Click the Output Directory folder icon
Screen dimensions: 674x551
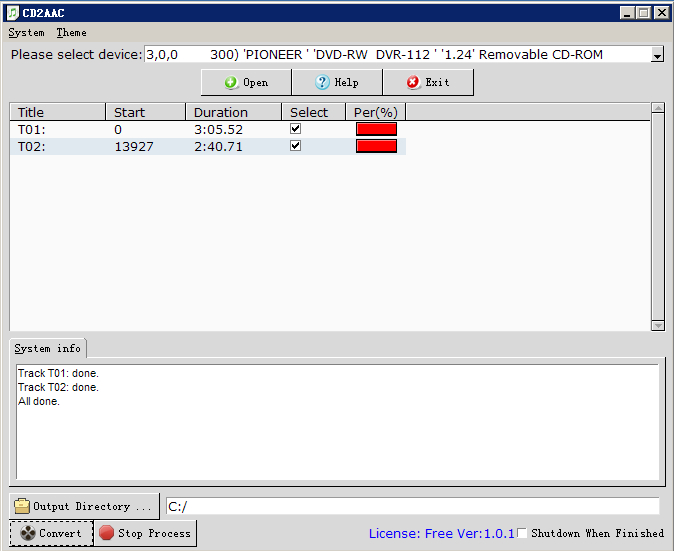tap(22, 506)
